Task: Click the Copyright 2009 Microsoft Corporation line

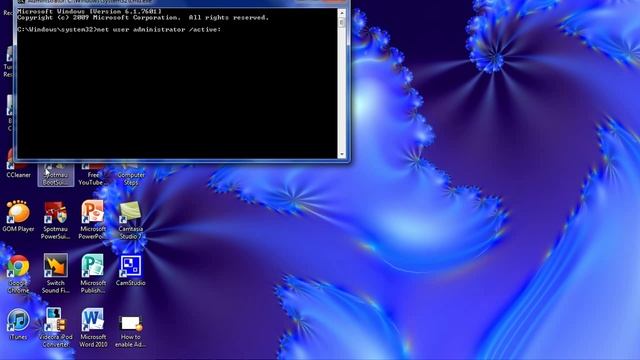Action: (x=143, y=18)
